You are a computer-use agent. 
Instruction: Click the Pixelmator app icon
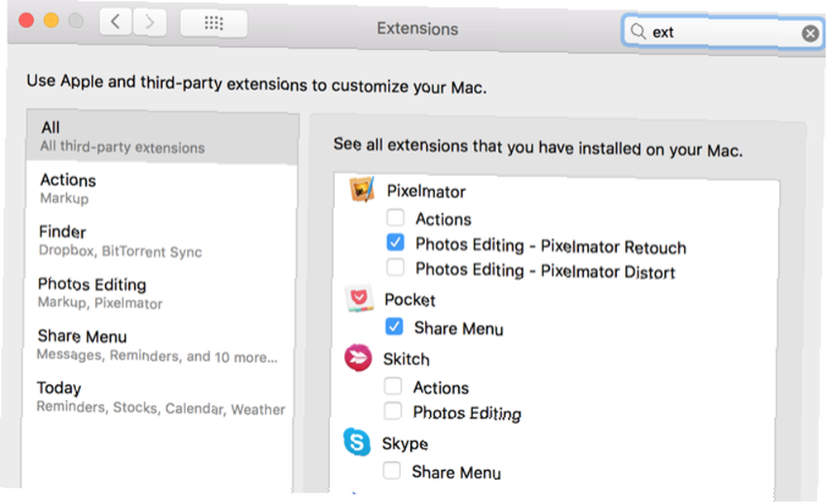(362, 189)
